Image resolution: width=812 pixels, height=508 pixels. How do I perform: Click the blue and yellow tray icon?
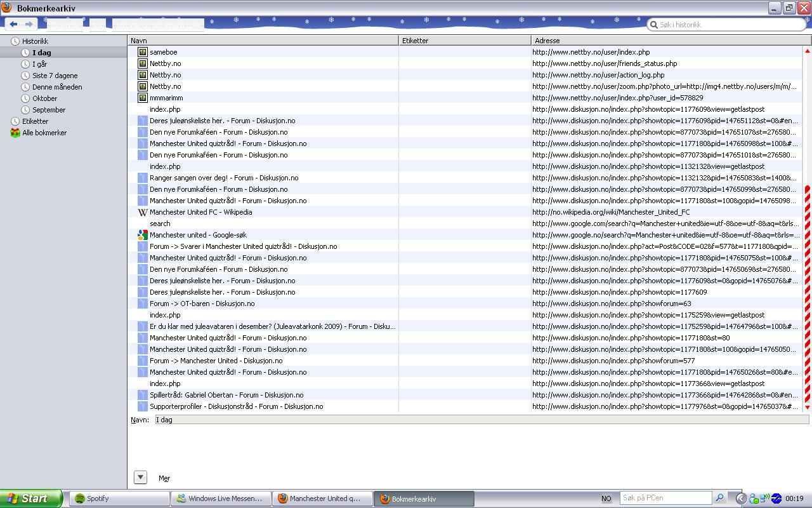776,498
